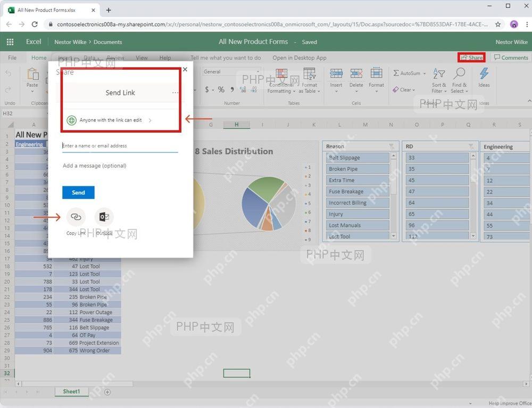
Task: Click the name or email address field
Action: pyautogui.click(x=120, y=146)
